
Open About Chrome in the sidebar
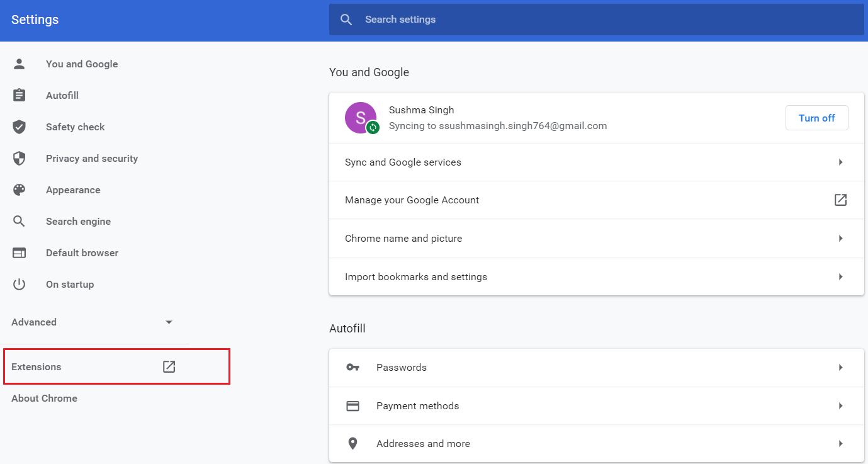tap(44, 398)
